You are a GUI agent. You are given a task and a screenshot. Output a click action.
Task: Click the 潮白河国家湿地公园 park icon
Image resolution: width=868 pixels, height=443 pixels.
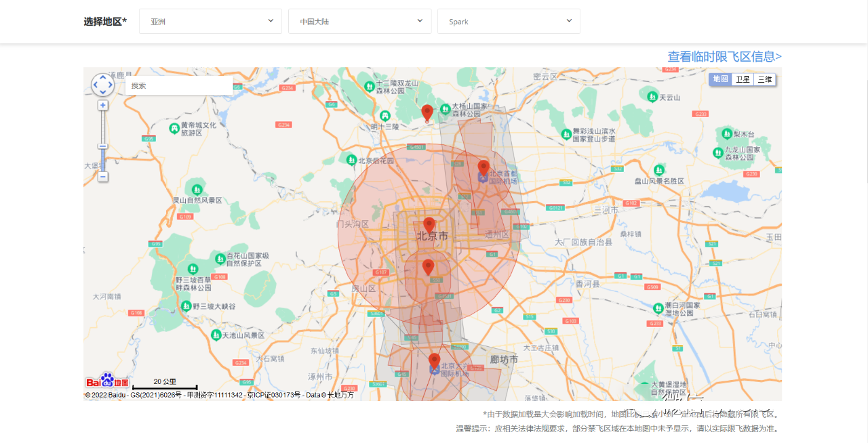658,309
